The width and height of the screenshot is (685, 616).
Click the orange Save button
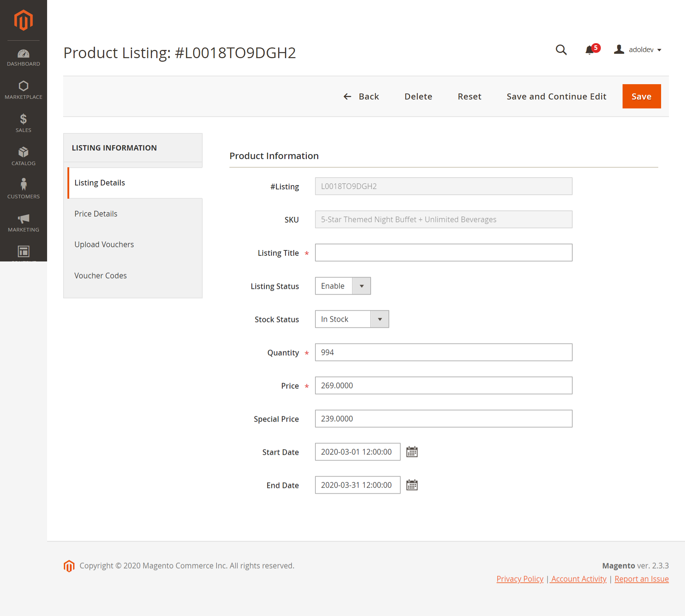tap(641, 96)
